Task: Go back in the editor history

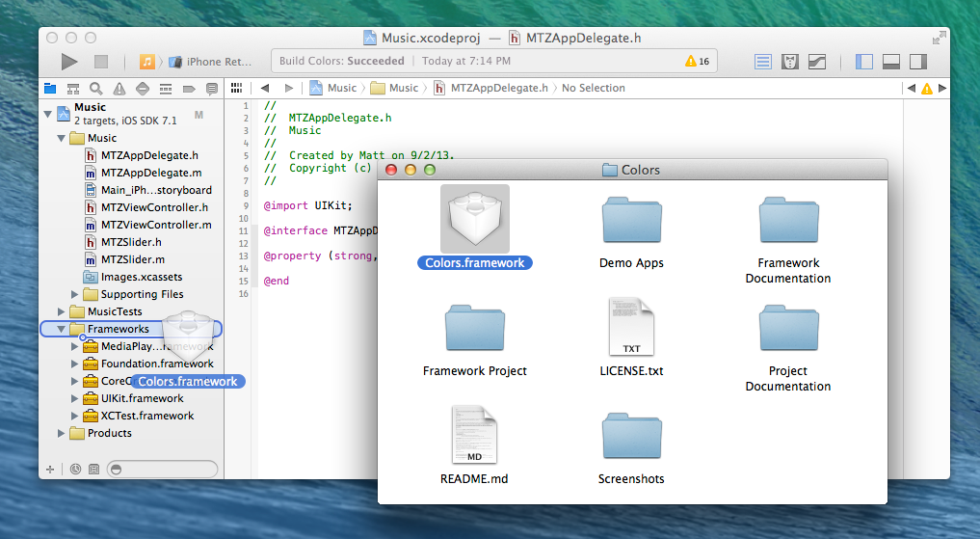Action: (x=265, y=88)
